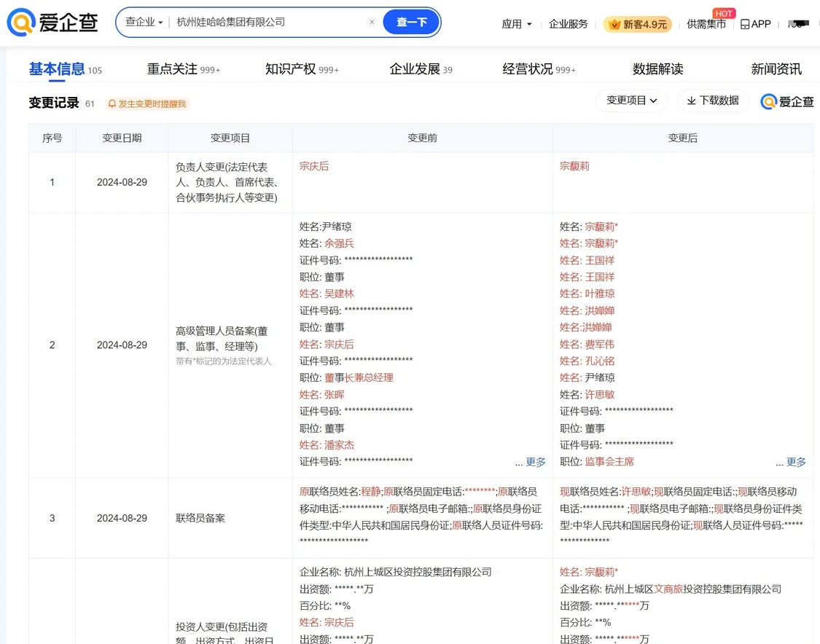Screen dimensions: 820x644
Task: Click the APP download icon
Action: [756, 24]
